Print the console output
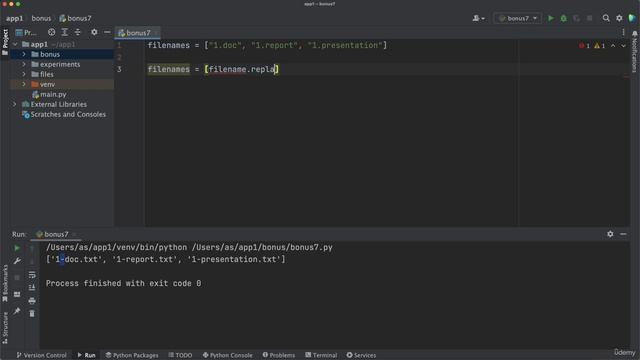 [32, 301]
